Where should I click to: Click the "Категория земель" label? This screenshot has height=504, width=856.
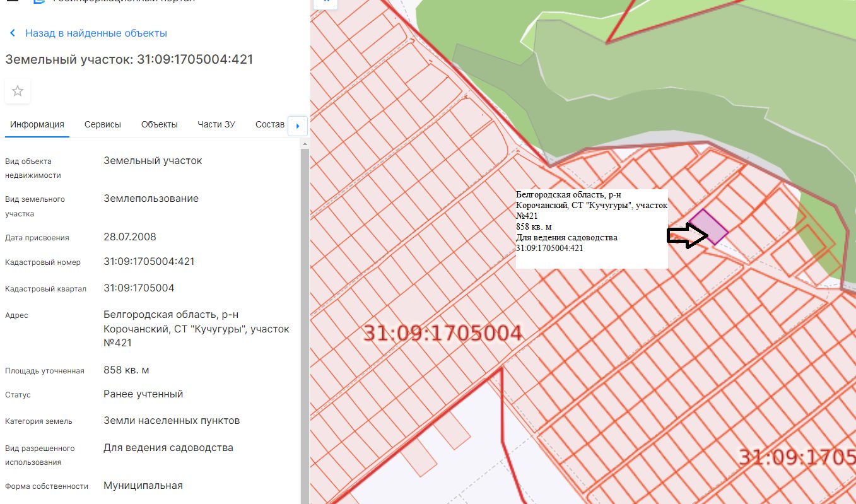point(38,421)
